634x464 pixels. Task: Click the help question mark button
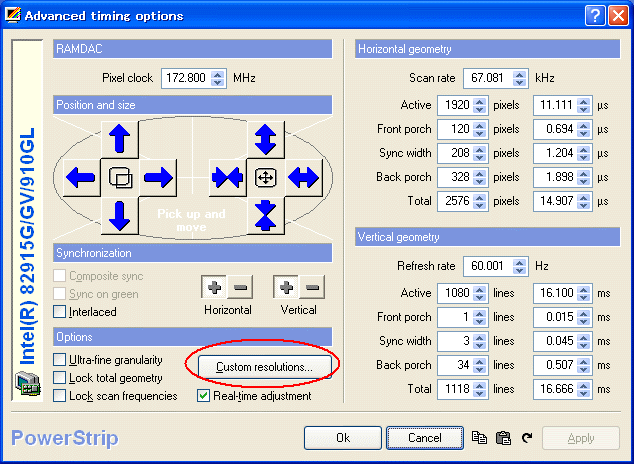coord(595,16)
